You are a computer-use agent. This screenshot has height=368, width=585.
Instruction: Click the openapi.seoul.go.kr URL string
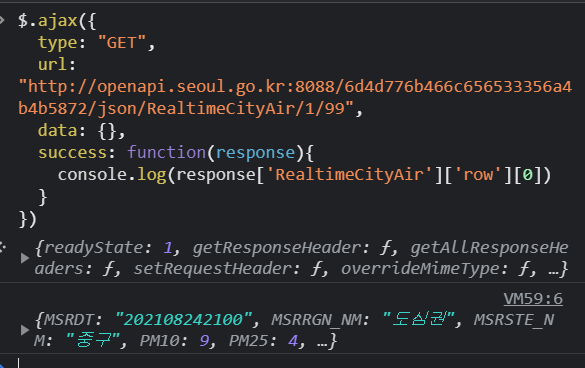click(295, 97)
